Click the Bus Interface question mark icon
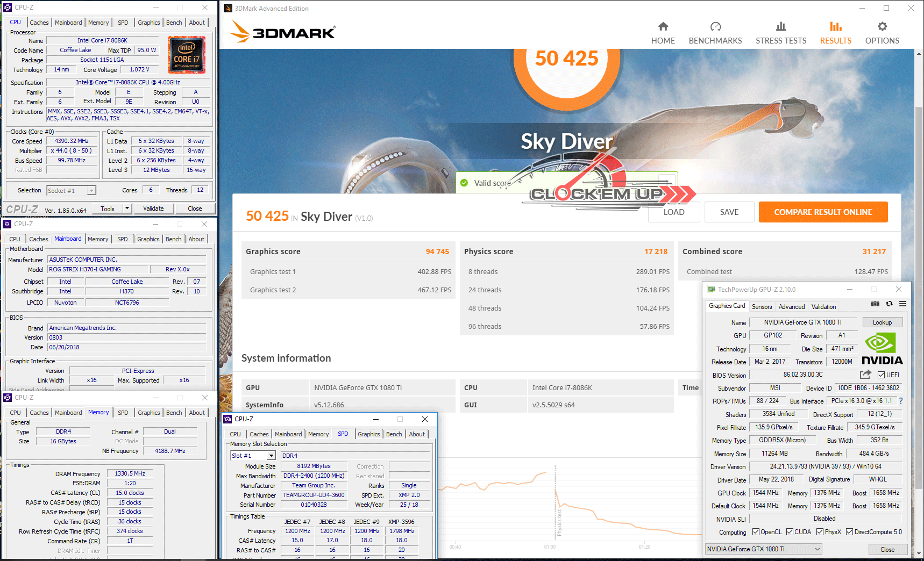 [x=901, y=401]
